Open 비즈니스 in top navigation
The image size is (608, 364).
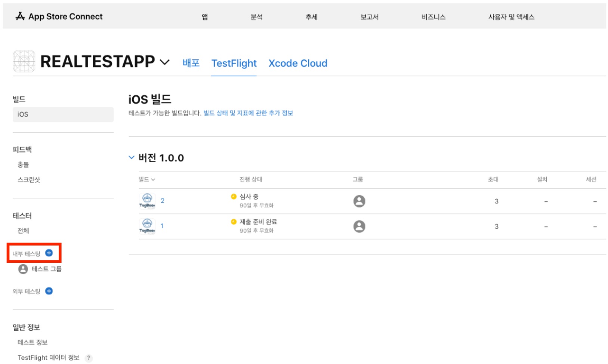tap(433, 17)
